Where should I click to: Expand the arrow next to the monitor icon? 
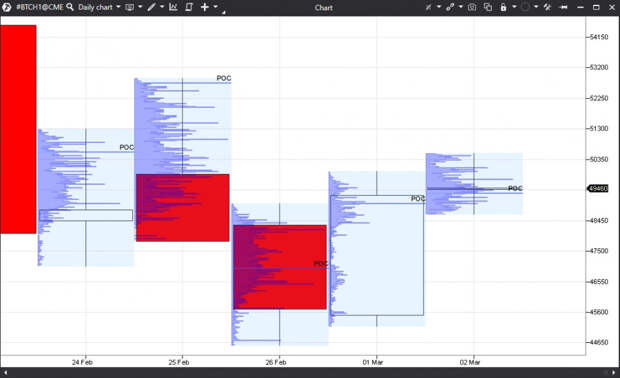point(140,7)
